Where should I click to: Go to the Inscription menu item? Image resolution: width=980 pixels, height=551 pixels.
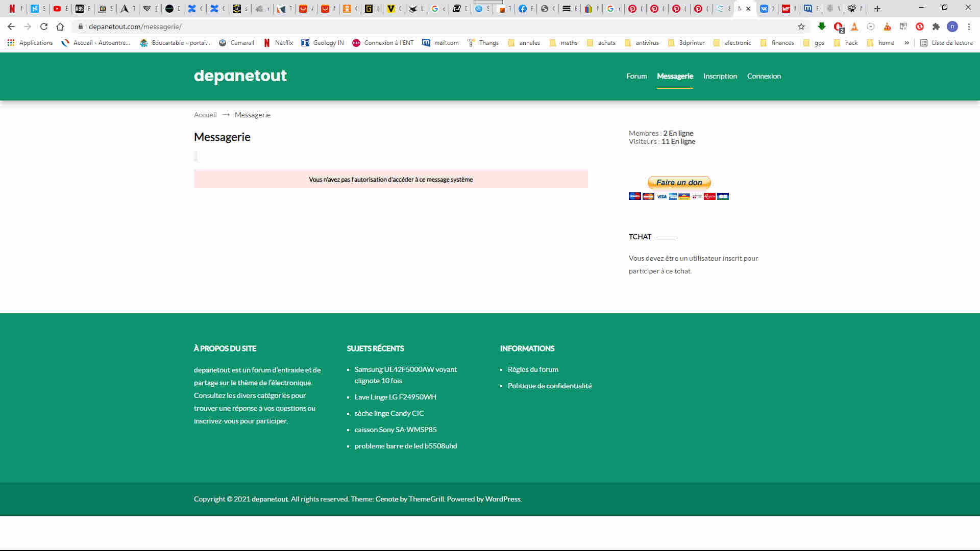pos(720,76)
